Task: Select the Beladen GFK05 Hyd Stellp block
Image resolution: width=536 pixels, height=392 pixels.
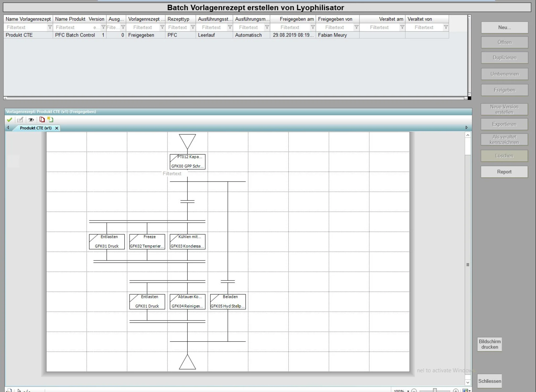Action: click(228, 302)
